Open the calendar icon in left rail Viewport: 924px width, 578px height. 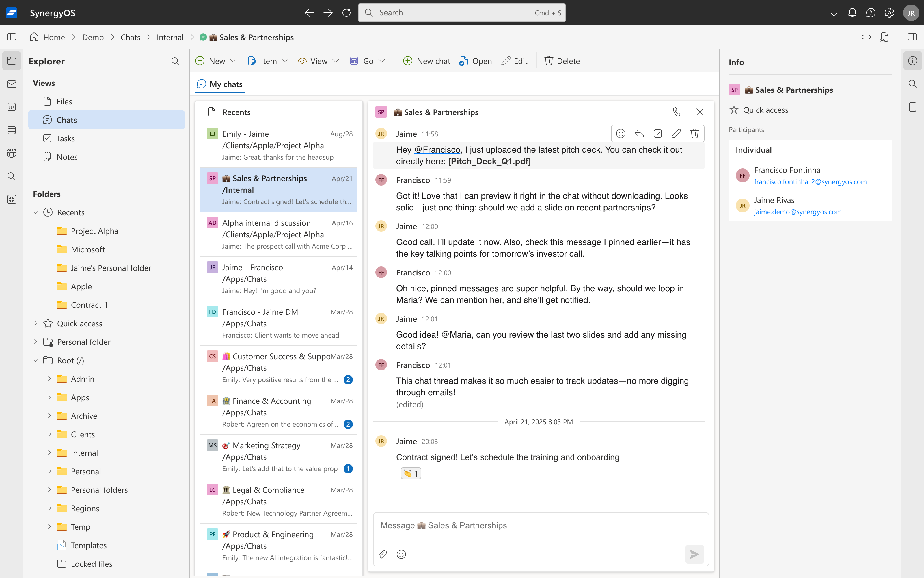(12, 107)
